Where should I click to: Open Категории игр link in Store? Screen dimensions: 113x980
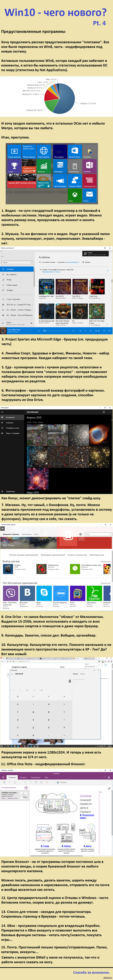(x=97, y=555)
